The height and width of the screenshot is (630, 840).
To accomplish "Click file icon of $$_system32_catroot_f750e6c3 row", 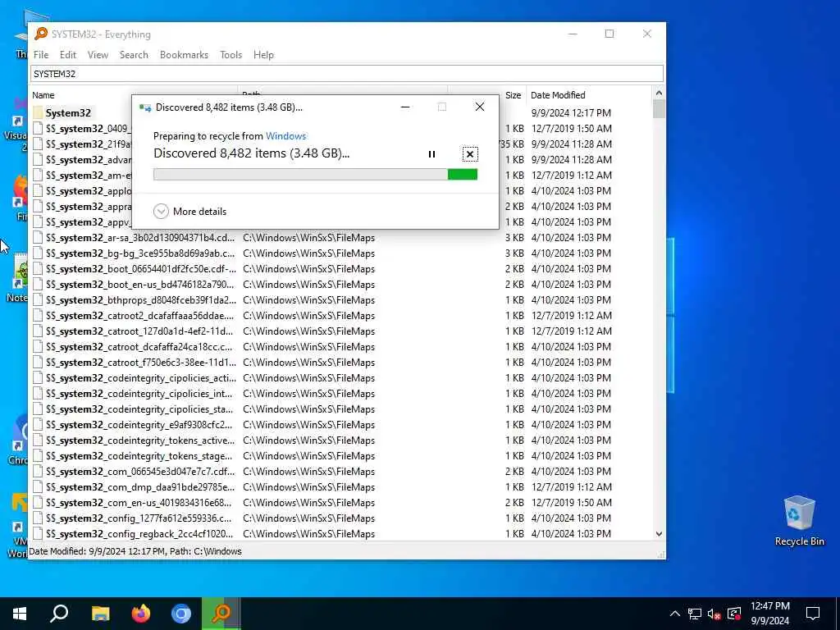I will click(38, 362).
